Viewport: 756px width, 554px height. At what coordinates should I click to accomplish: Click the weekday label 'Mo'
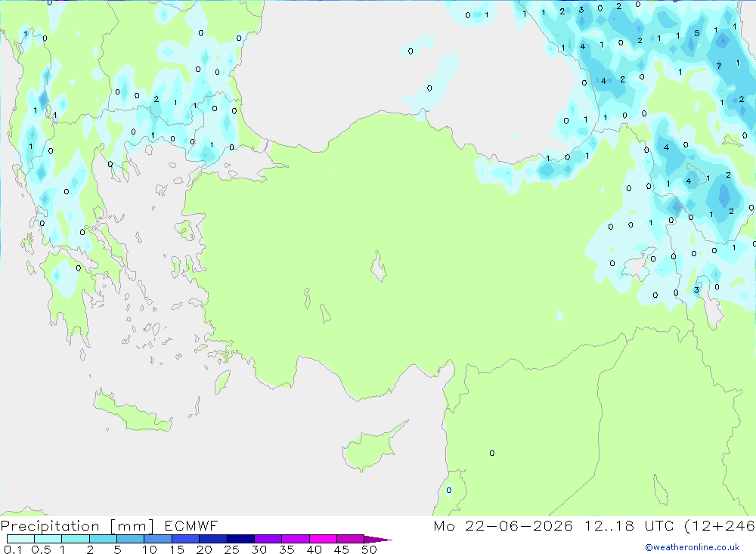[x=444, y=525]
